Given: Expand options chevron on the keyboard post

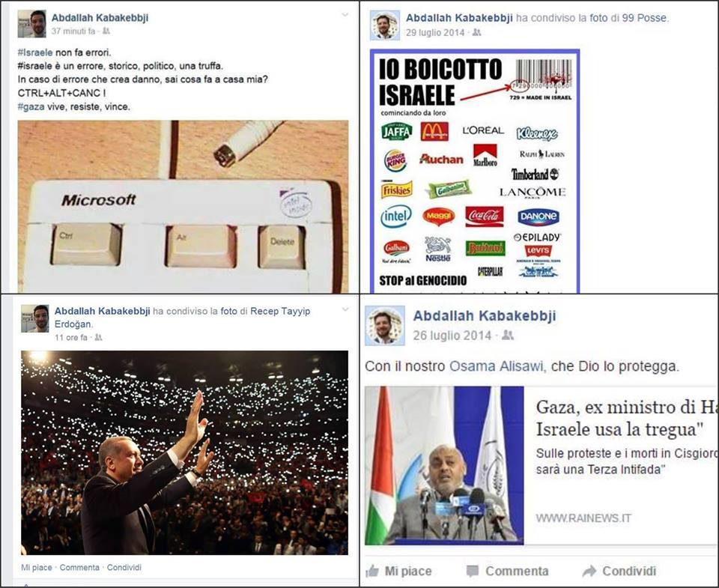Looking at the screenshot, I should (x=345, y=15).
